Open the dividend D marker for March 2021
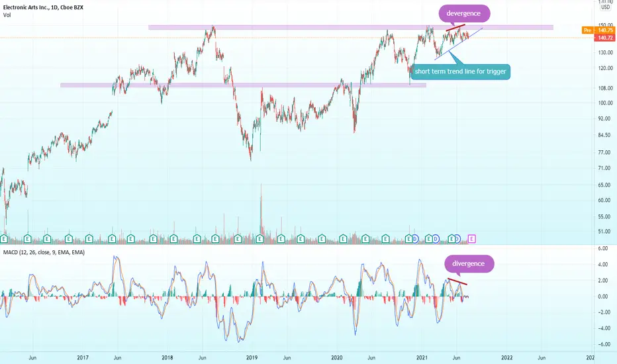This screenshot has height=364, width=617. [436, 238]
